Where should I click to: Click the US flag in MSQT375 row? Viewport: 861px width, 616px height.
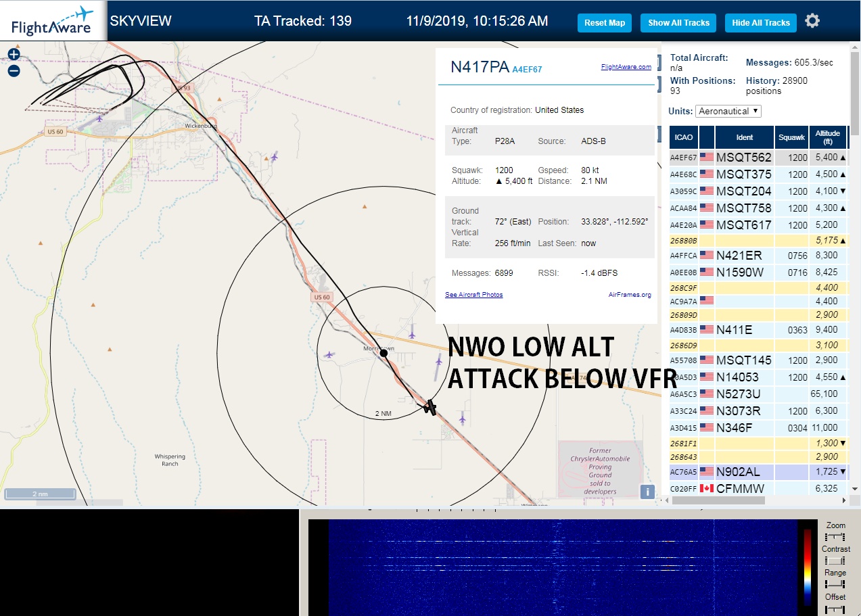point(707,174)
